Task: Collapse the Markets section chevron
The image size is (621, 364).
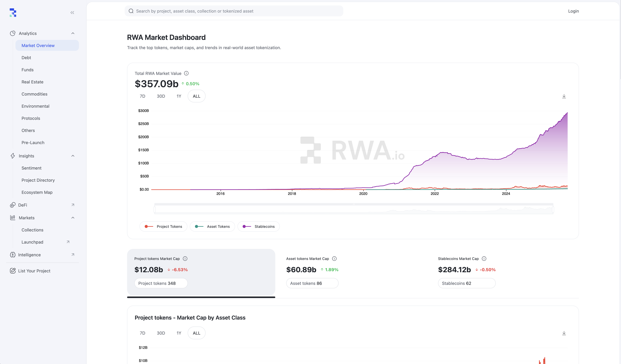Action: click(73, 218)
